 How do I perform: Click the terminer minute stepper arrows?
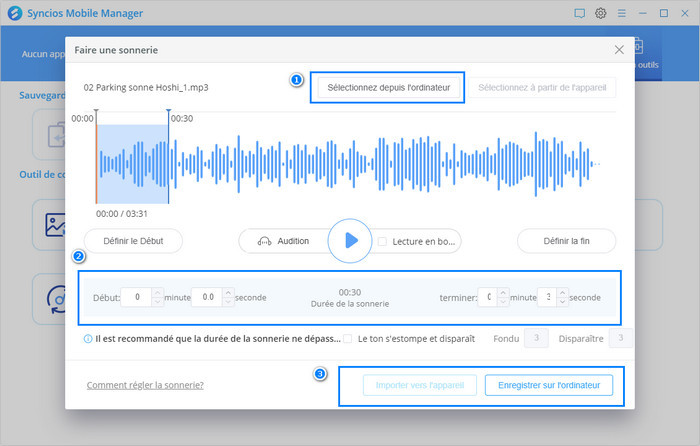coord(491,297)
